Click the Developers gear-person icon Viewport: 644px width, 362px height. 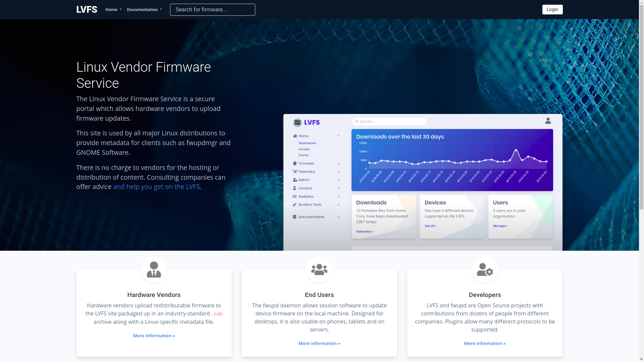[x=485, y=269]
